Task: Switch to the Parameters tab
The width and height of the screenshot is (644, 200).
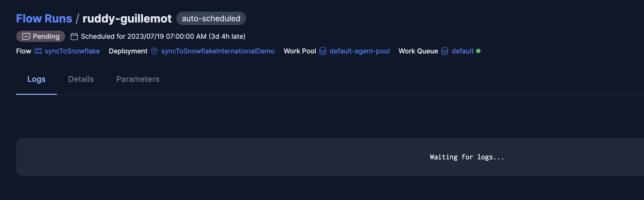Action: pyautogui.click(x=138, y=79)
